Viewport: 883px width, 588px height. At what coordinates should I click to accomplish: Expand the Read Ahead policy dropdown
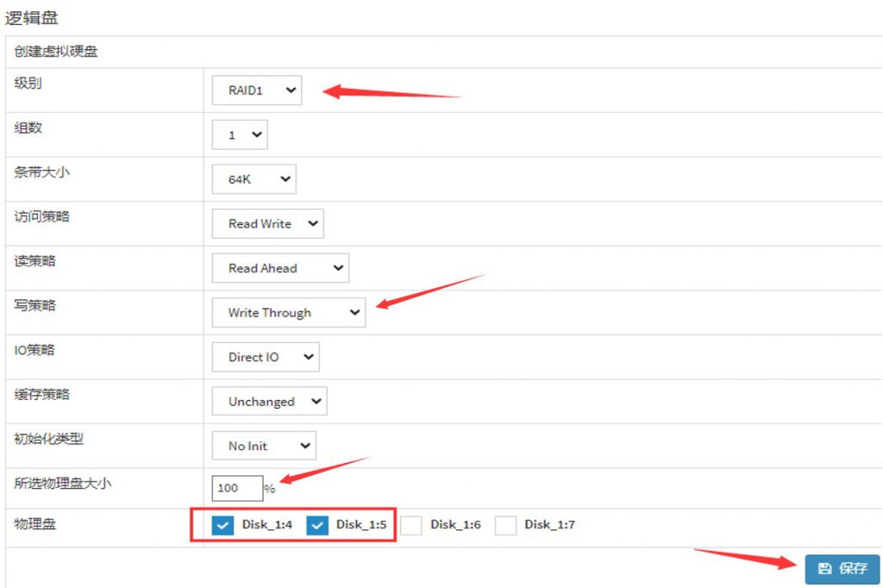pyautogui.click(x=280, y=268)
